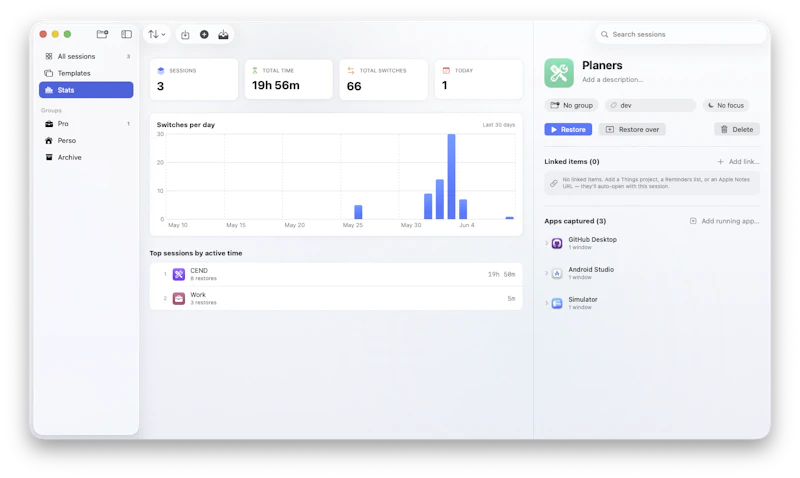800x478 pixels.
Task: Click the Delete button
Action: [x=737, y=130]
